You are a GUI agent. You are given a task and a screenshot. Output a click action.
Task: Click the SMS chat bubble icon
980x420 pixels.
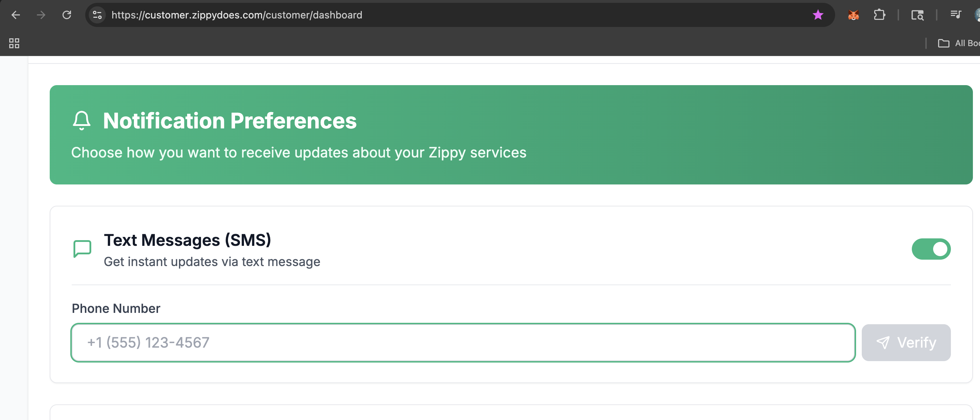point(82,249)
